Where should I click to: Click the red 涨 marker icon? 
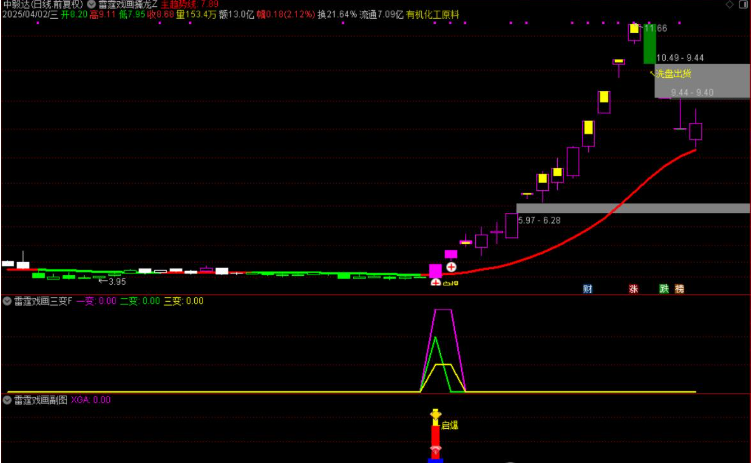tap(633, 289)
